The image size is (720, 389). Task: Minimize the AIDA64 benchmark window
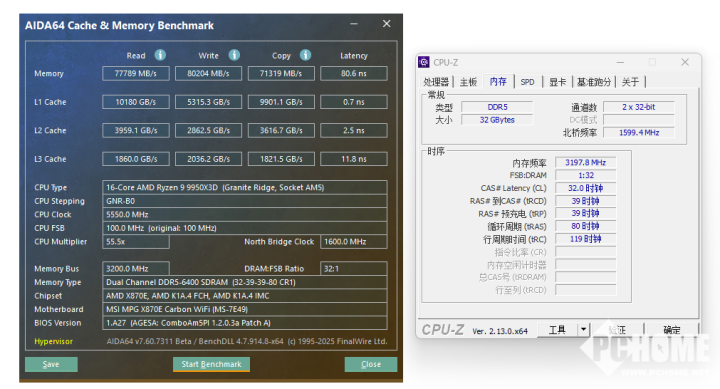pyautogui.click(x=354, y=24)
